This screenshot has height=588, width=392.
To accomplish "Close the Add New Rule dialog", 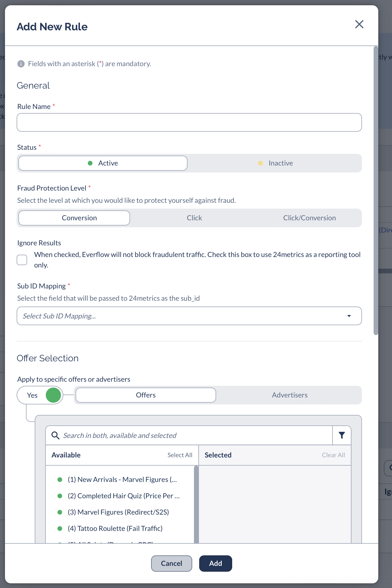I will 359,24.
